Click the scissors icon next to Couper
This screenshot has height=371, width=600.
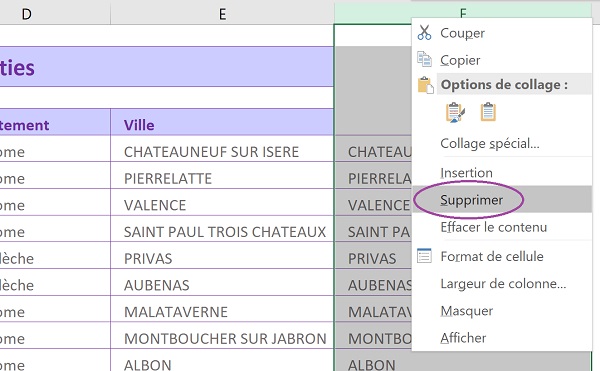(424, 33)
